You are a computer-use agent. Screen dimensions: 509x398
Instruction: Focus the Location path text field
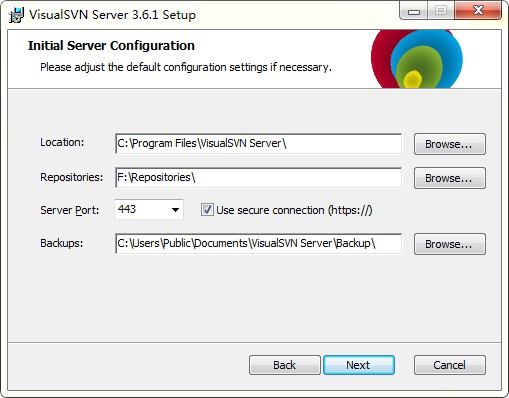click(258, 144)
